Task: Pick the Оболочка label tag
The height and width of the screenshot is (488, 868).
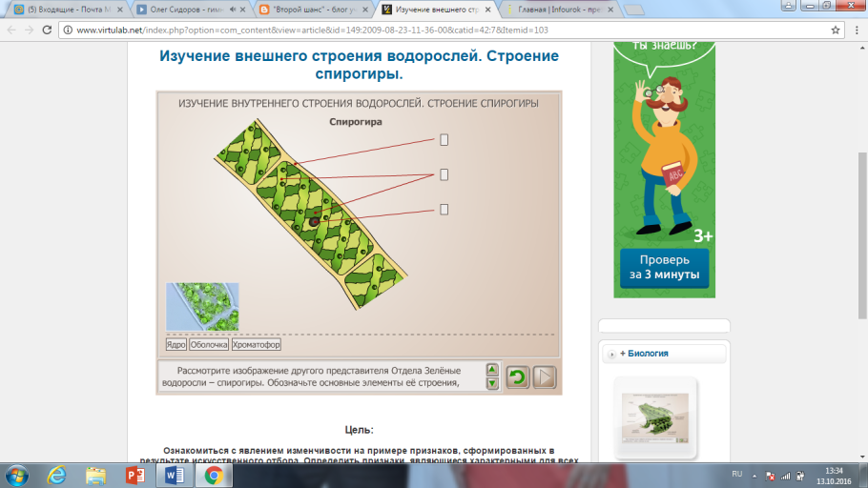Action: click(x=209, y=345)
